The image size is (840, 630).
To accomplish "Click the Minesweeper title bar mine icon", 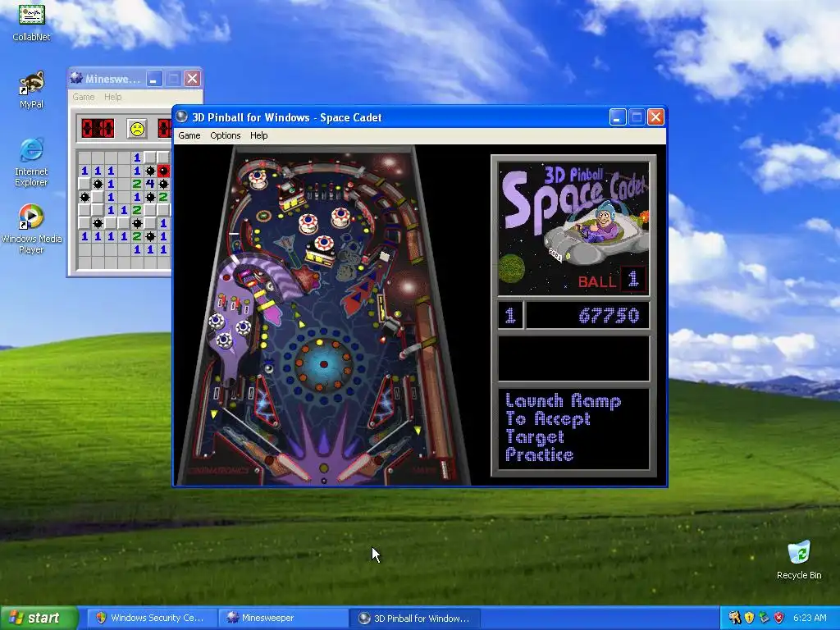I will coord(76,79).
